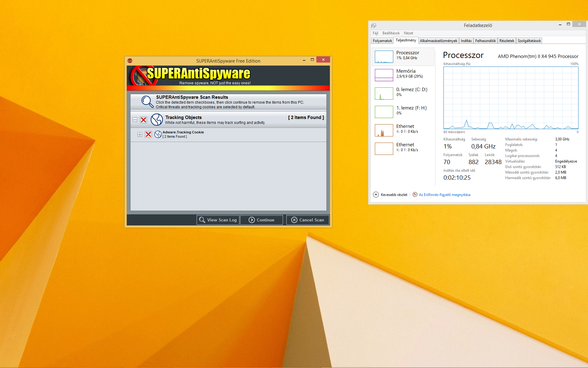Click the View Scan Log button
The width and height of the screenshot is (588, 368).
(218, 220)
